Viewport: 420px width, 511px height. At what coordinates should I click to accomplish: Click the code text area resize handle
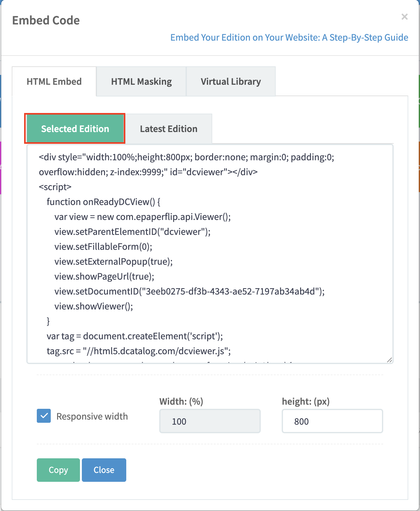point(390,360)
